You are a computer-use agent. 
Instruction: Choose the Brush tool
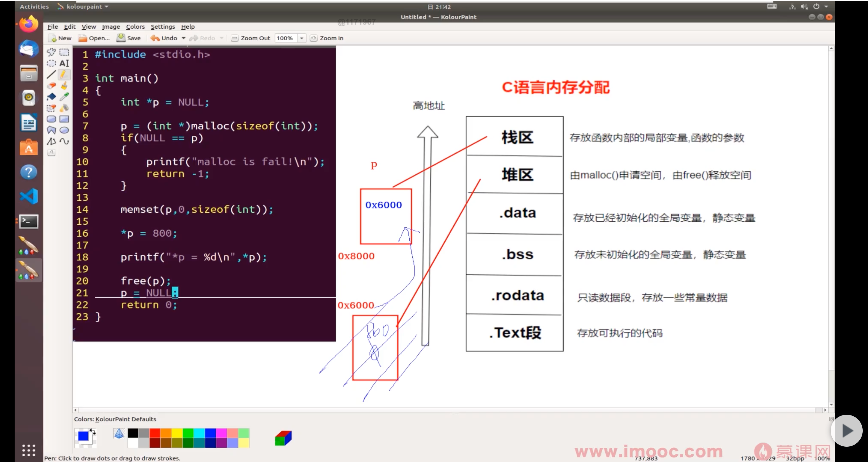point(64,86)
